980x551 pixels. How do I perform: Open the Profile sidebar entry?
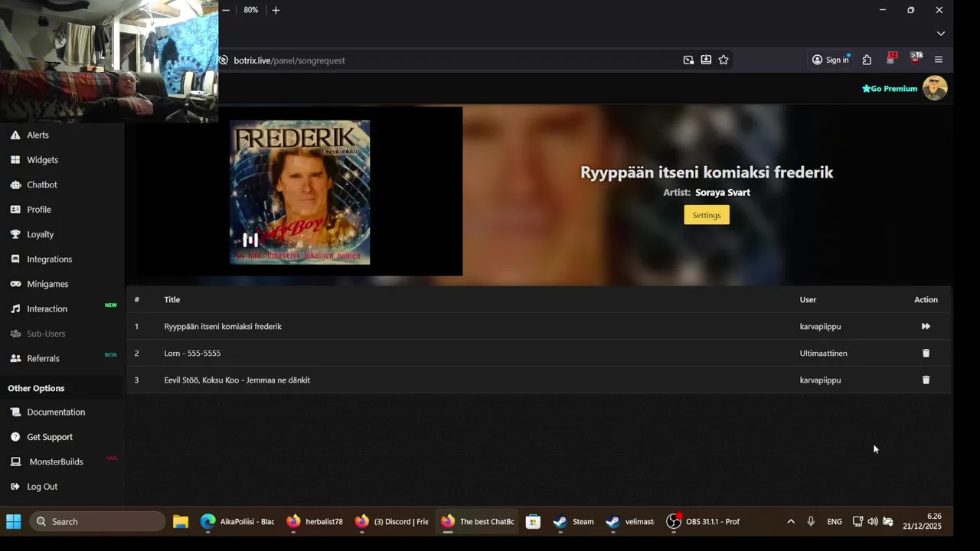tap(39, 210)
